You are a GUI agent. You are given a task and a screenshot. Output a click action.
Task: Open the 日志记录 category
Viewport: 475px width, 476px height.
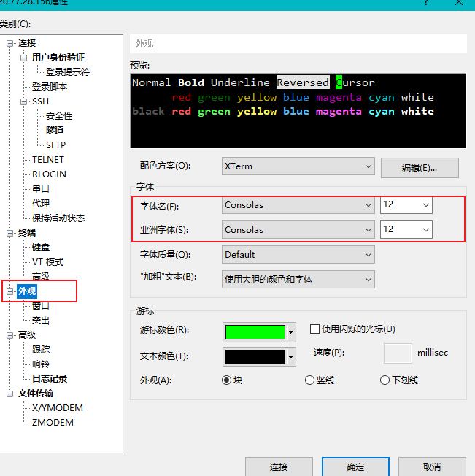[50, 379]
